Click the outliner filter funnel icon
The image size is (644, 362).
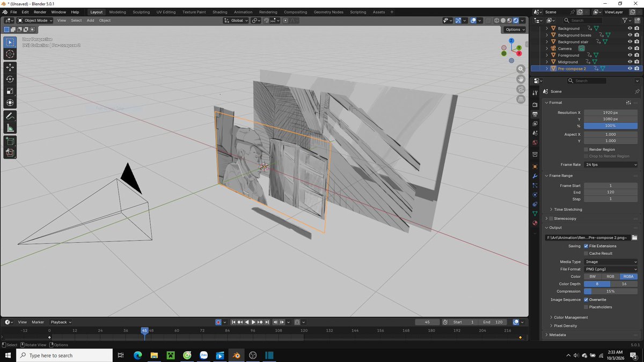[624, 20]
